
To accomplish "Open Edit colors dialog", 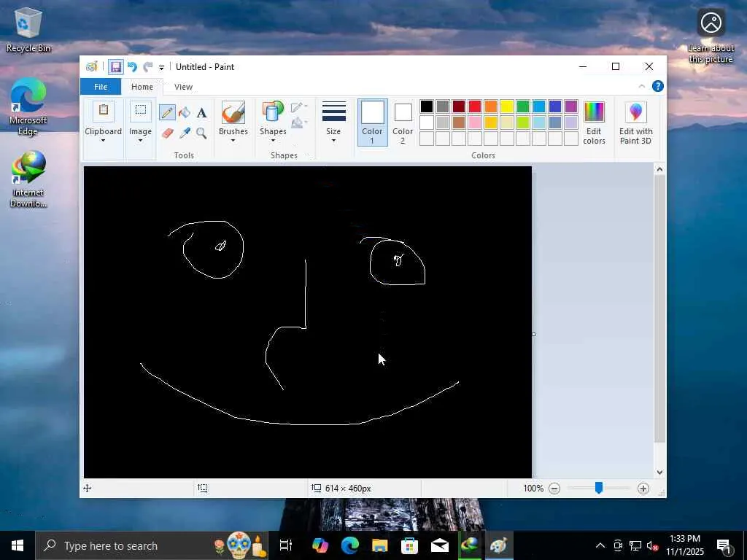I will [x=594, y=122].
